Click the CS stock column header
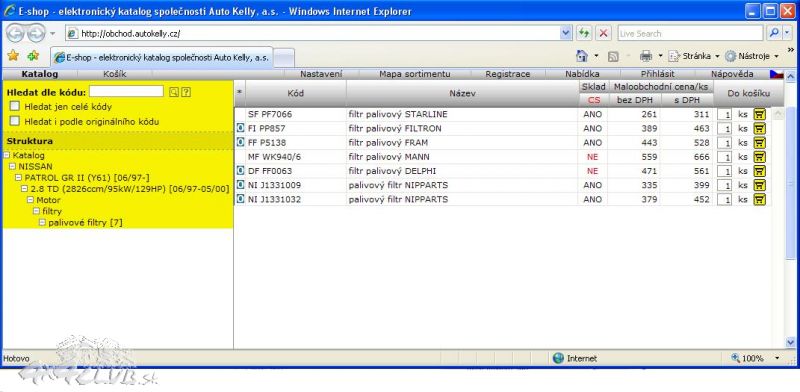Screen dimensions: 800x392 pos(594,100)
